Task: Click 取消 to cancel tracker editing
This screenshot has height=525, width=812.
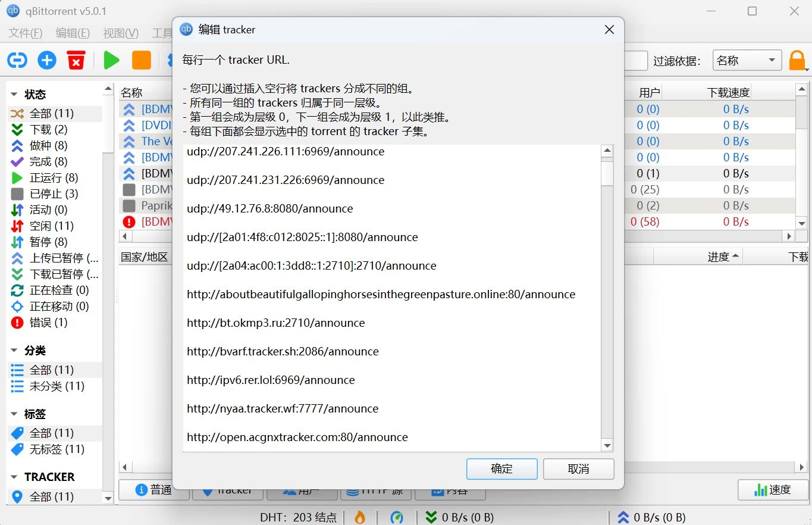Action: pos(578,468)
